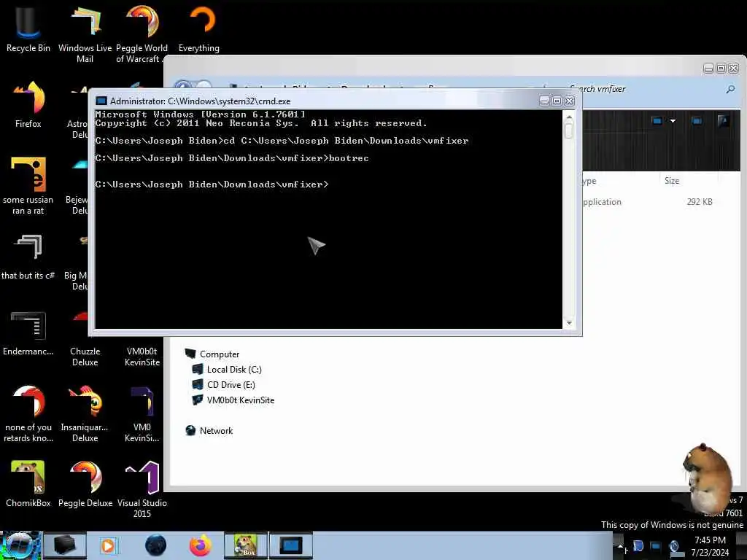747x560 pixels.
Task: Select the Chuzzle Deluxe desktop label
Action: coord(85,357)
